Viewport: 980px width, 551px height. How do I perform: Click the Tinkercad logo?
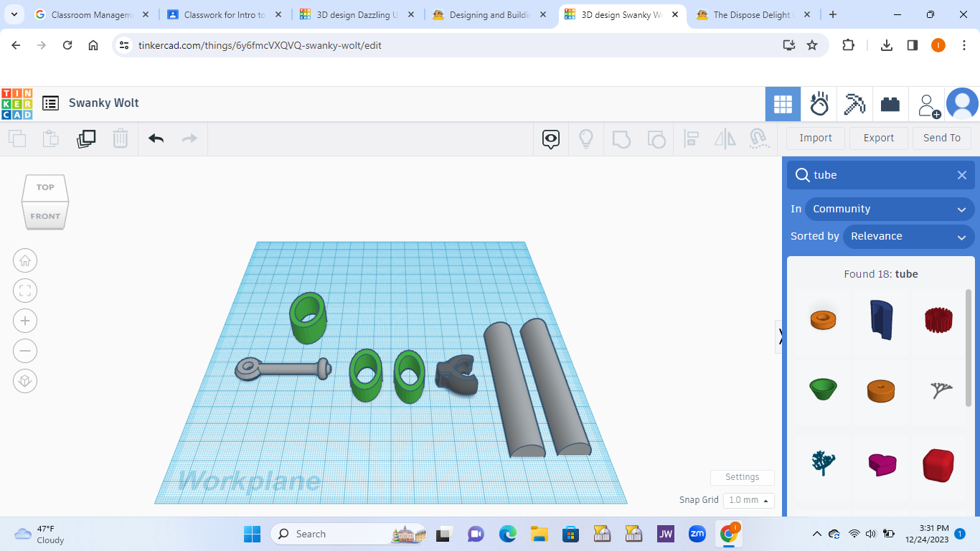(17, 104)
